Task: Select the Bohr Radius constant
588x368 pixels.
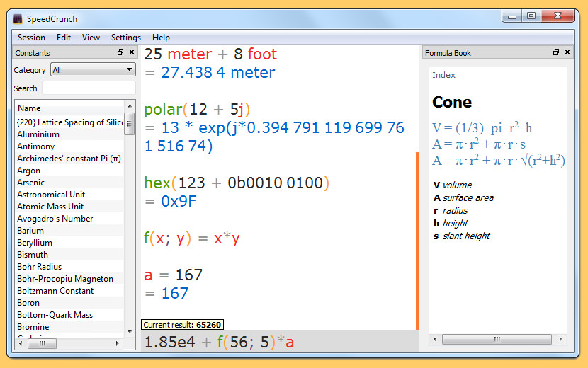Action: pos(69,266)
